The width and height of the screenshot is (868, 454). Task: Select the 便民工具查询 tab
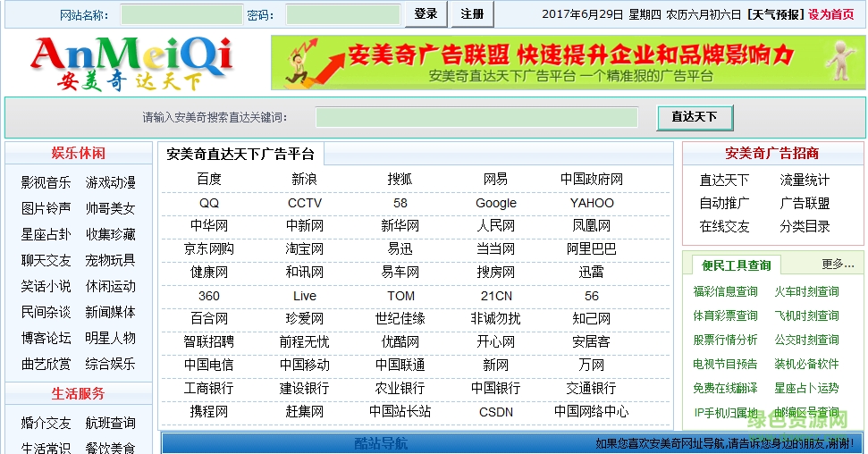click(x=737, y=265)
